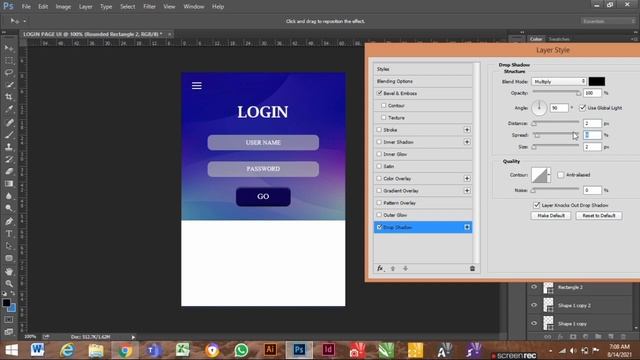Enable the Stroke effect checkbox

(x=379, y=130)
